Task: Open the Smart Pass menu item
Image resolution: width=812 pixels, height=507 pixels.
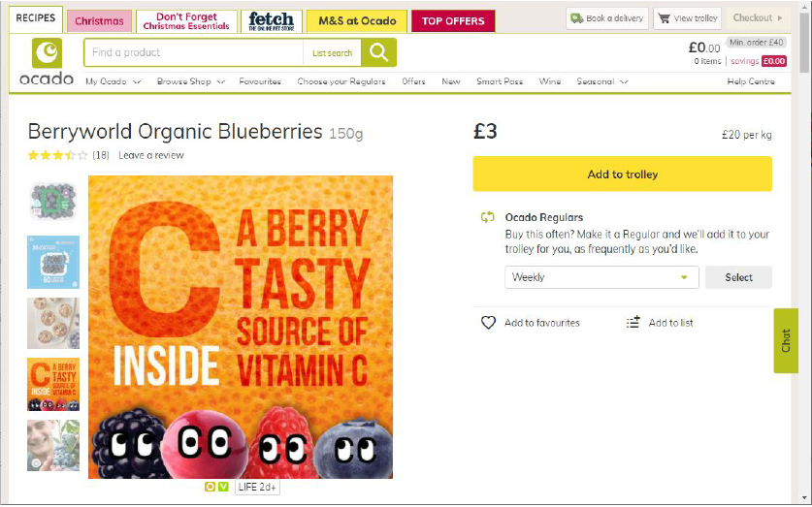Action: [x=501, y=81]
